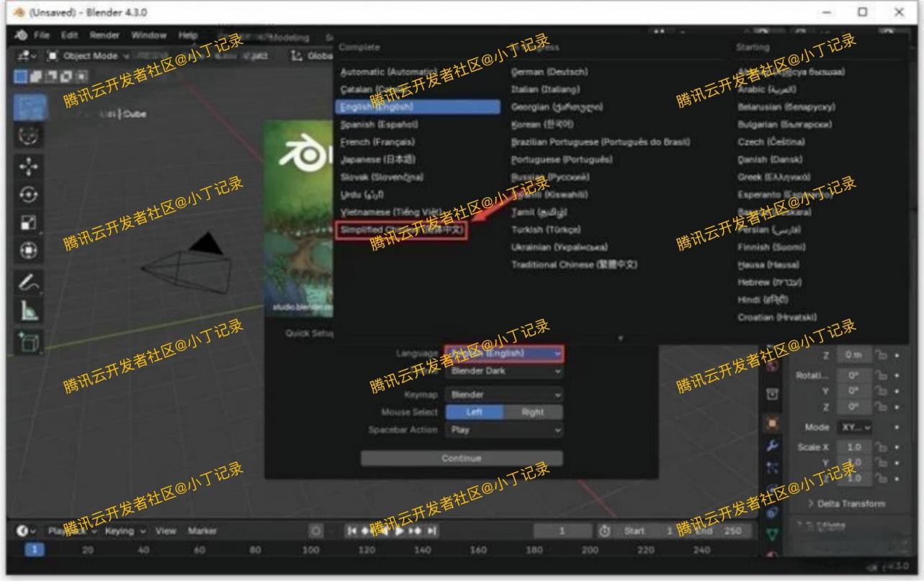The height and width of the screenshot is (581, 924).
Task: Toggle the preview range clock in timeline
Action: [605, 531]
